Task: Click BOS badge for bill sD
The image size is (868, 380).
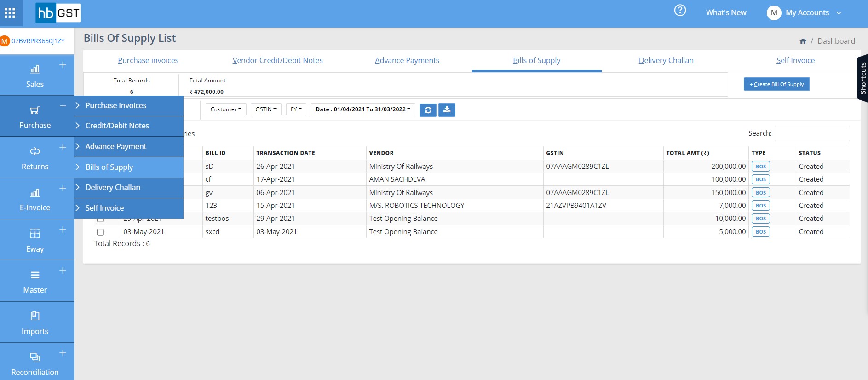Action: tap(760, 167)
